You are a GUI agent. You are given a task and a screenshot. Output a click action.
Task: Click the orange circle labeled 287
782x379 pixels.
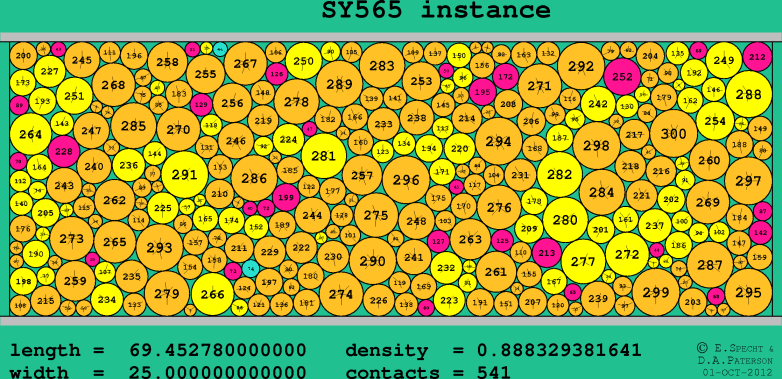pos(710,265)
